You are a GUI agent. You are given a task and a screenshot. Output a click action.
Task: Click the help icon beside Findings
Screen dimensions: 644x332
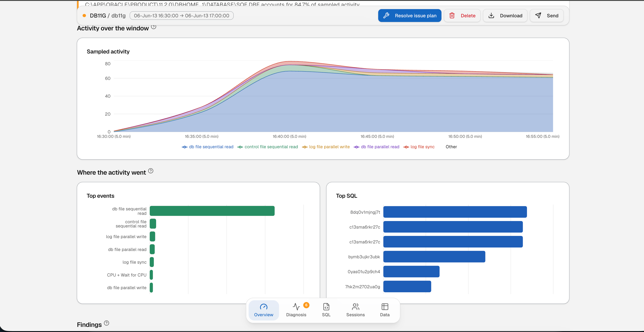(107, 323)
